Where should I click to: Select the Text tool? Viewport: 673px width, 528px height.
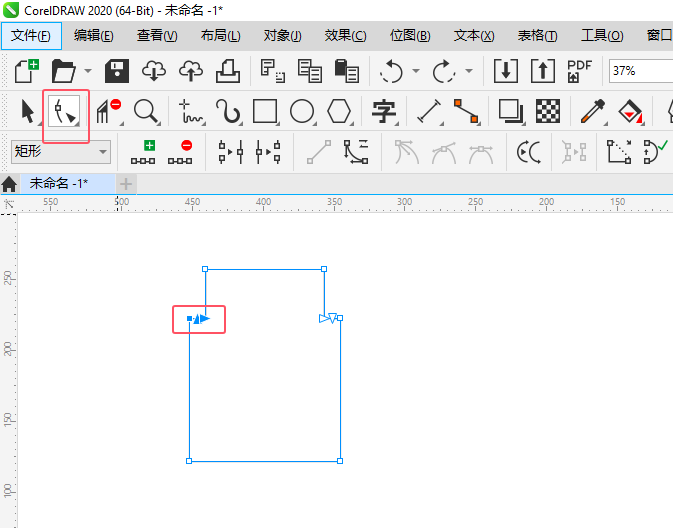coord(384,111)
